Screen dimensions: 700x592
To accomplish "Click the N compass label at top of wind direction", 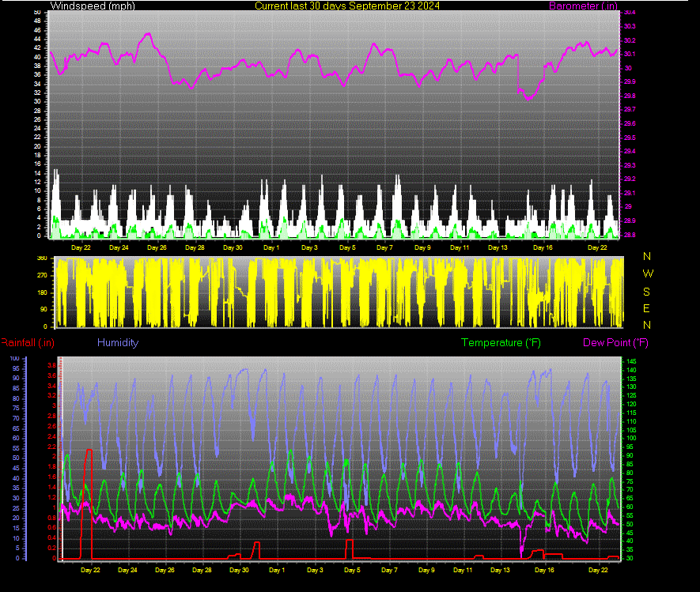I will point(647,257).
